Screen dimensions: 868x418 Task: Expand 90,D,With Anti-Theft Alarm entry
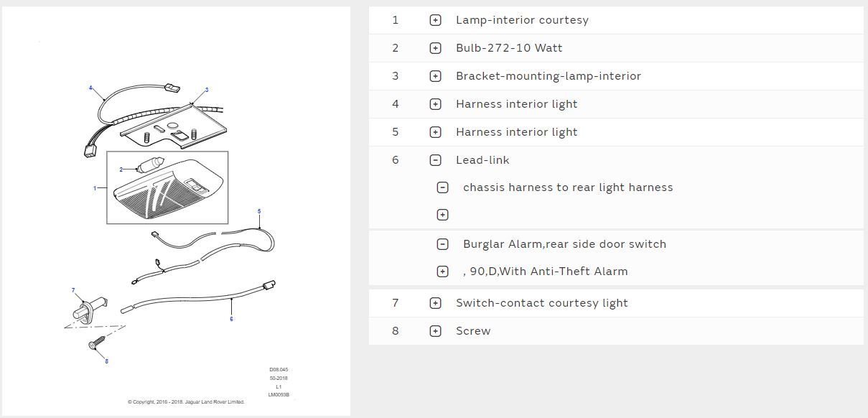443,271
